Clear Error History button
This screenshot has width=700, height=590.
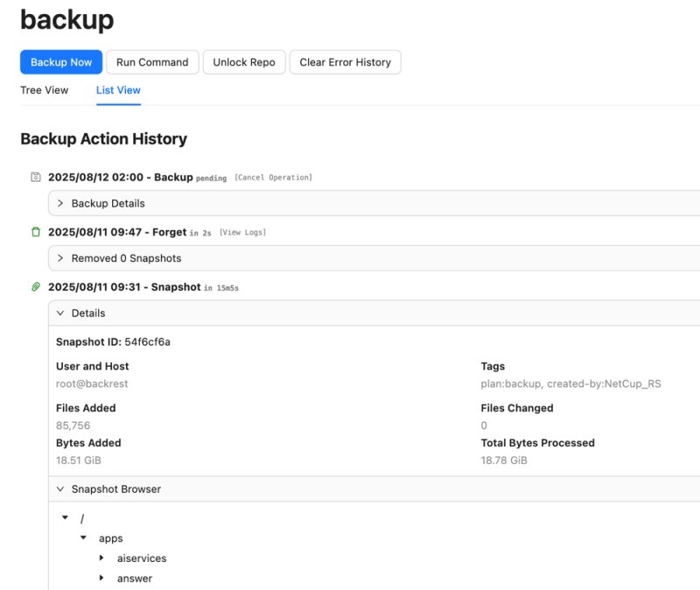pos(345,62)
